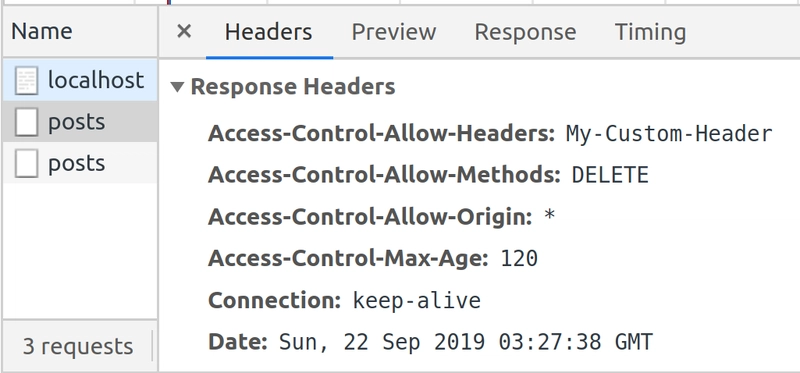Open the Timing tab
This screenshot has height=373, width=800.
650,32
